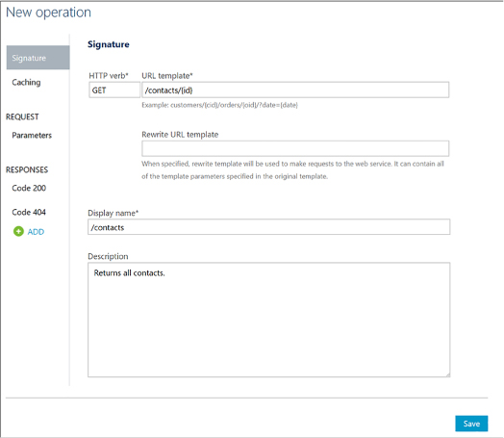
Task: Open the Code 404 response
Action: (x=29, y=212)
